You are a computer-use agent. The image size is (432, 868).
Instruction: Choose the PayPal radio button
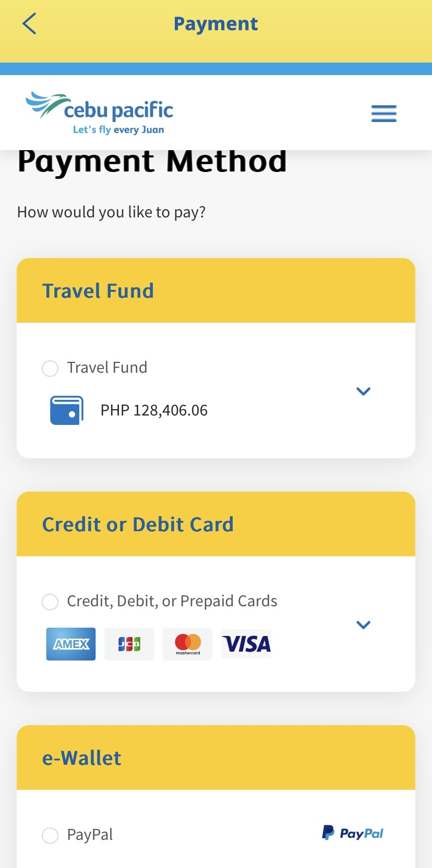pos(50,836)
